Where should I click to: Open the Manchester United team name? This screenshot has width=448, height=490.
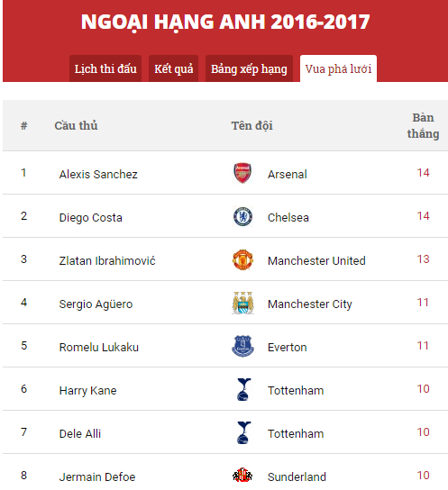click(x=316, y=261)
